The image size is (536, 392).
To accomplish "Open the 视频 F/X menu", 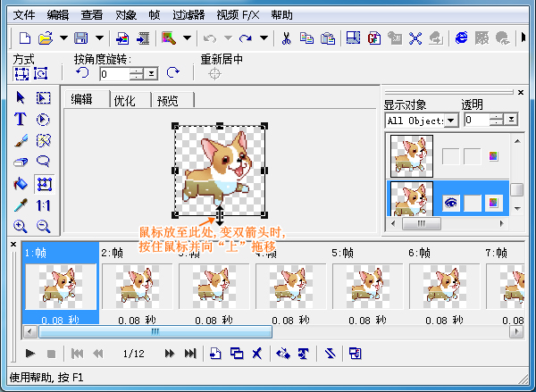I will pyautogui.click(x=239, y=15).
